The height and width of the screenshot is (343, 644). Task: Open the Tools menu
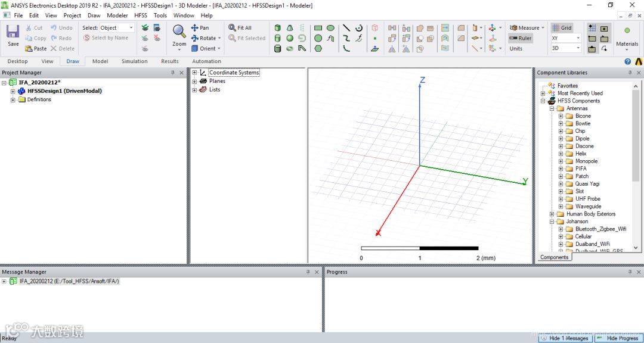coord(160,15)
